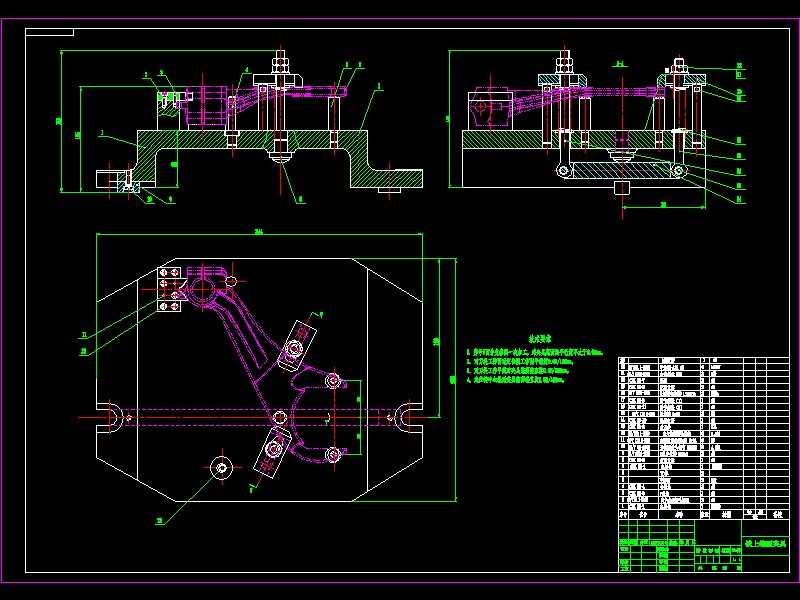Screen dimensions: 800x600
Task: Select the magenta workpiece boss circle in plan view
Action: 203,289
